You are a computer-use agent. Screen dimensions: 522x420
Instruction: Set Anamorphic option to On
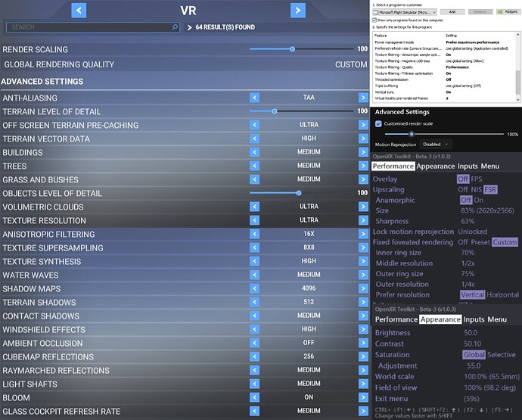(478, 201)
